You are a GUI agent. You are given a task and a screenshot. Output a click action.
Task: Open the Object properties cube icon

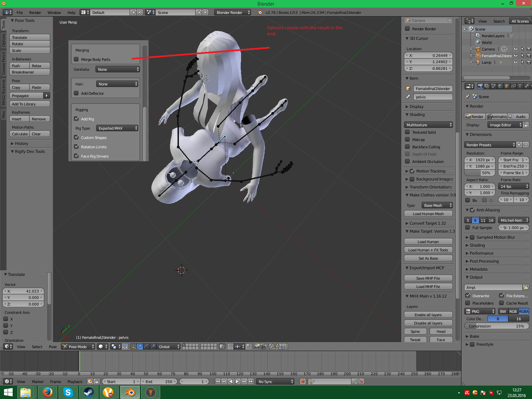507,86
